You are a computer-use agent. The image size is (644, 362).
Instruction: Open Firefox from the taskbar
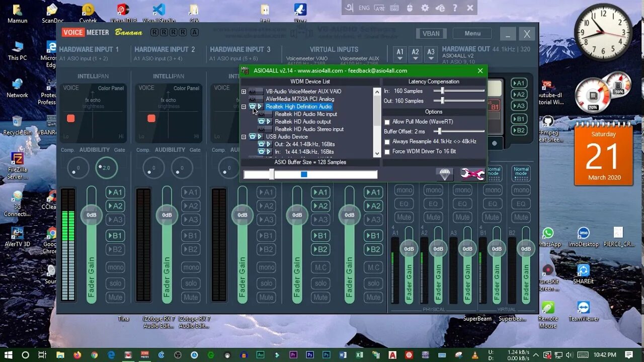(77, 354)
